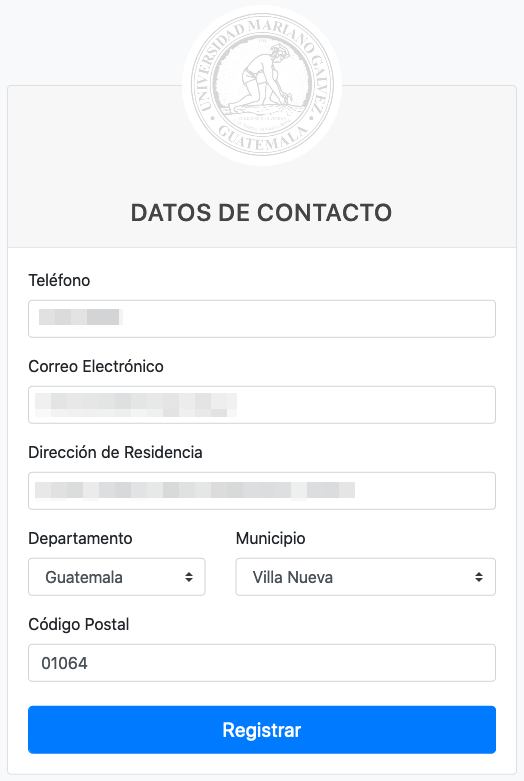
Task: Click the Teléfono field label
Action: point(59,280)
